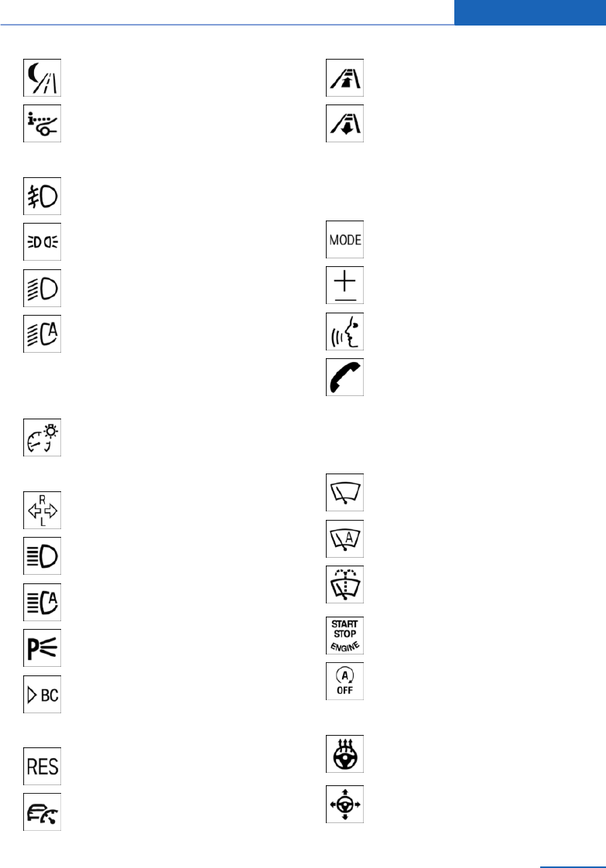
Task: Click the START STOP ENGINE button
Action: click(344, 635)
